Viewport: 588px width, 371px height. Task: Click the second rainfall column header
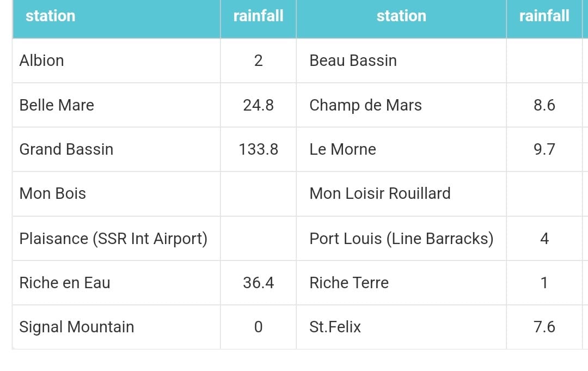point(544,16)
